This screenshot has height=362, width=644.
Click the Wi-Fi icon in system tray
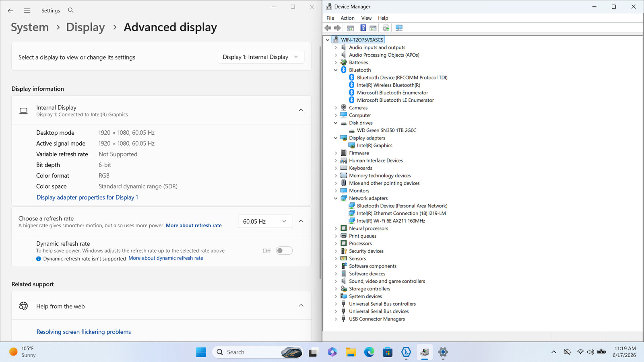pyautogui.click(x=580, y=352)
